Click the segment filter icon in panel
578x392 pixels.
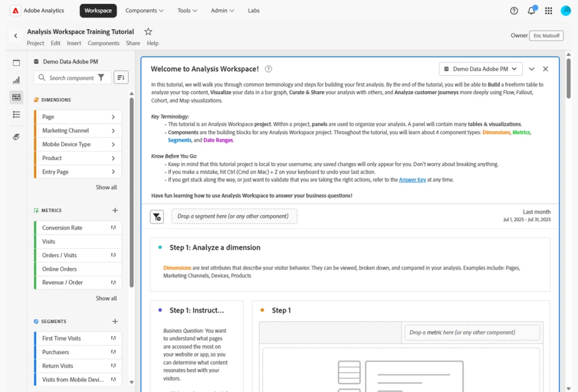point(157,217)
